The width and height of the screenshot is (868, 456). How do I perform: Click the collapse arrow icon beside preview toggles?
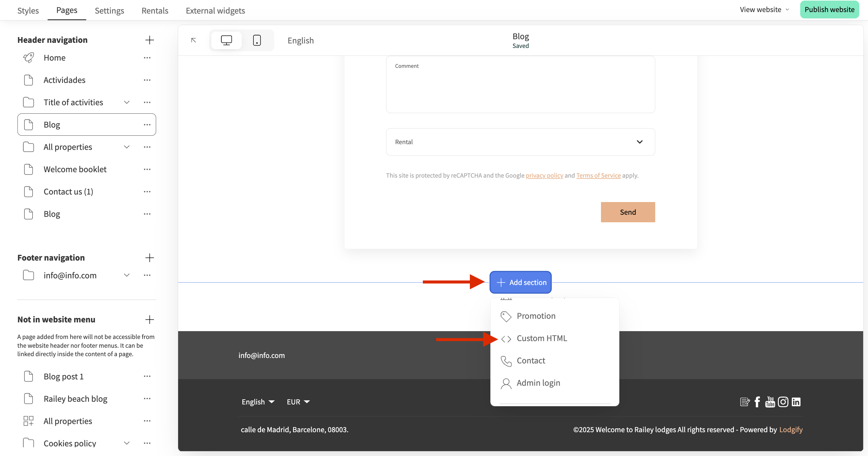pyautogui.click(x=193, y=40)
